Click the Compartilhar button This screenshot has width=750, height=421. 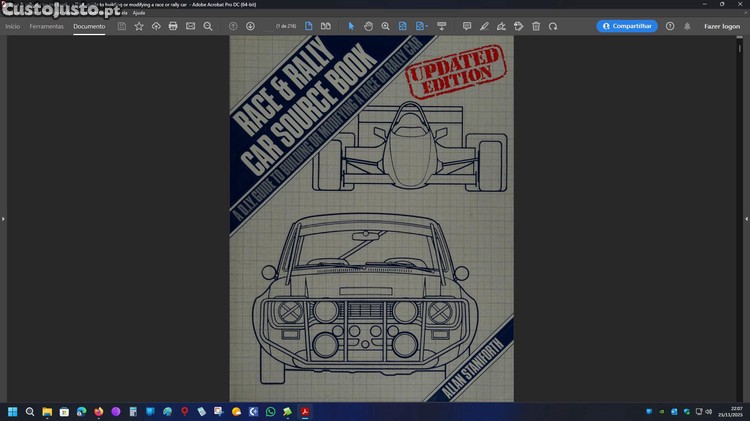coord(627,26)
